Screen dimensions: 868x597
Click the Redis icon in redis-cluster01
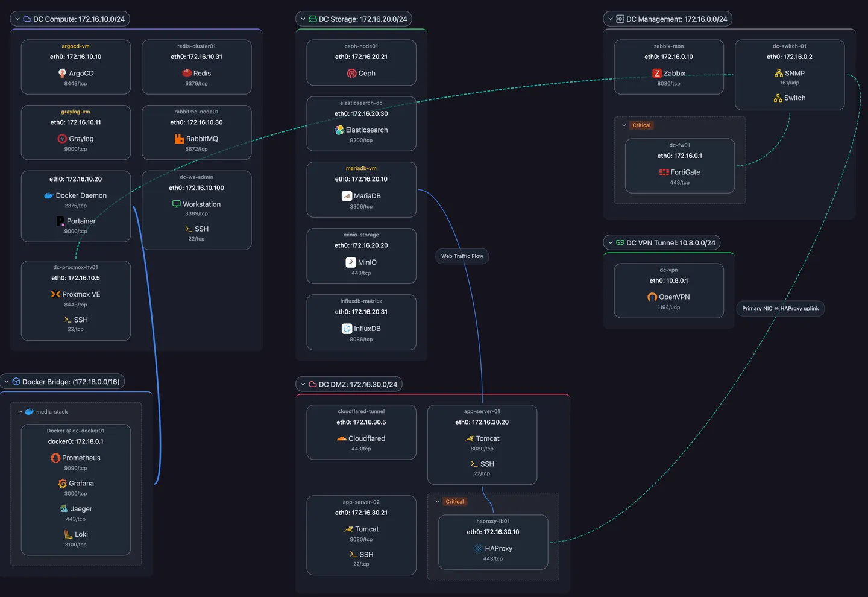point(187,73)
